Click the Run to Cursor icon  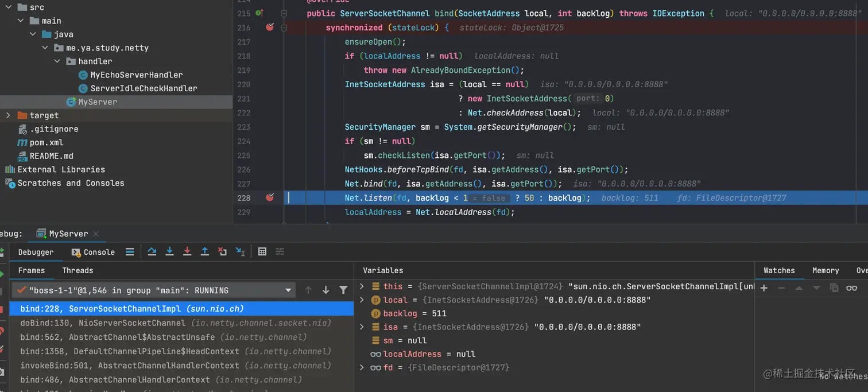pos(241,251)
